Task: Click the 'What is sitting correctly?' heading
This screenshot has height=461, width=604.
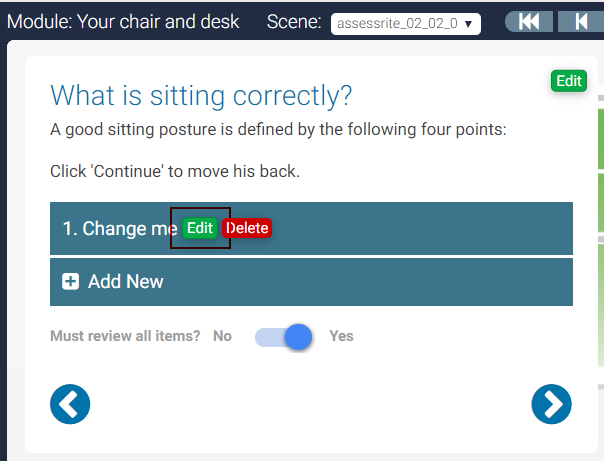Action: [x=201, y=96]
